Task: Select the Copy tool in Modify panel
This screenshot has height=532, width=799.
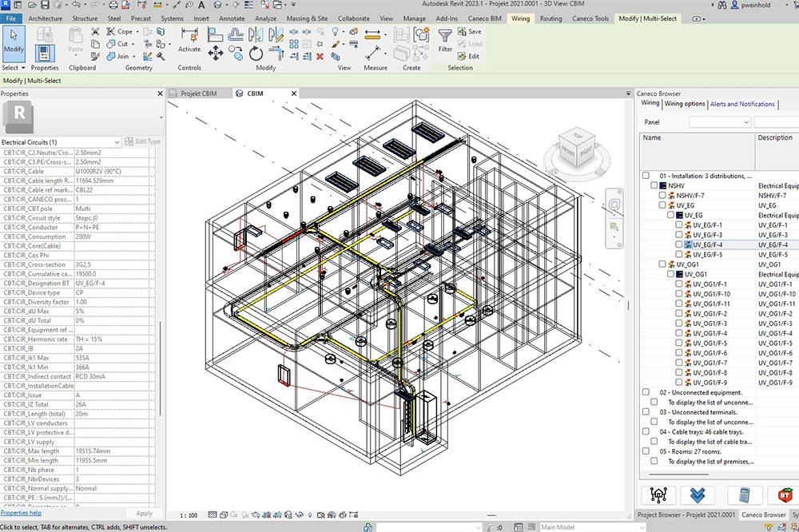Action: (236, 53)
